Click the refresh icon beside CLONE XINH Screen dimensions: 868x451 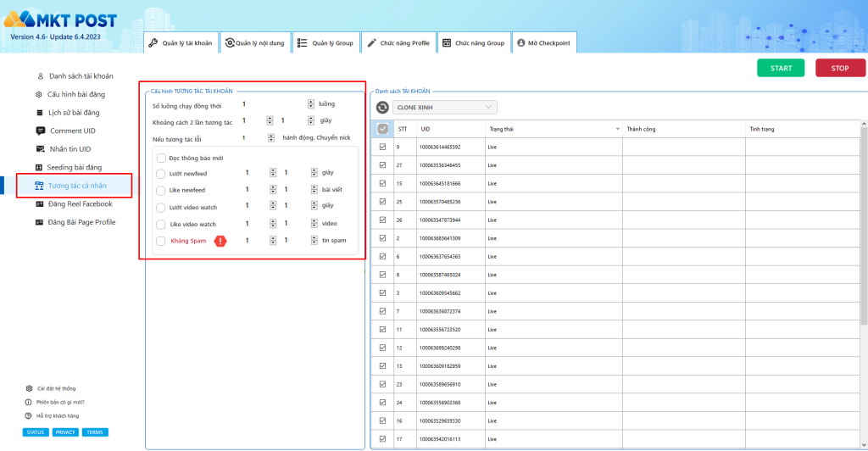[382, 108]
